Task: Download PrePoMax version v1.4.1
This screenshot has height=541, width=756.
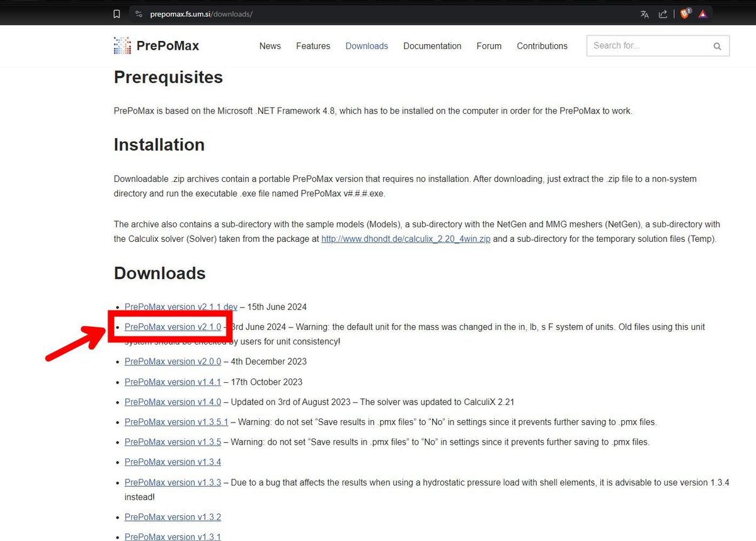Action: pyautogui.click(x=173, y=382)
